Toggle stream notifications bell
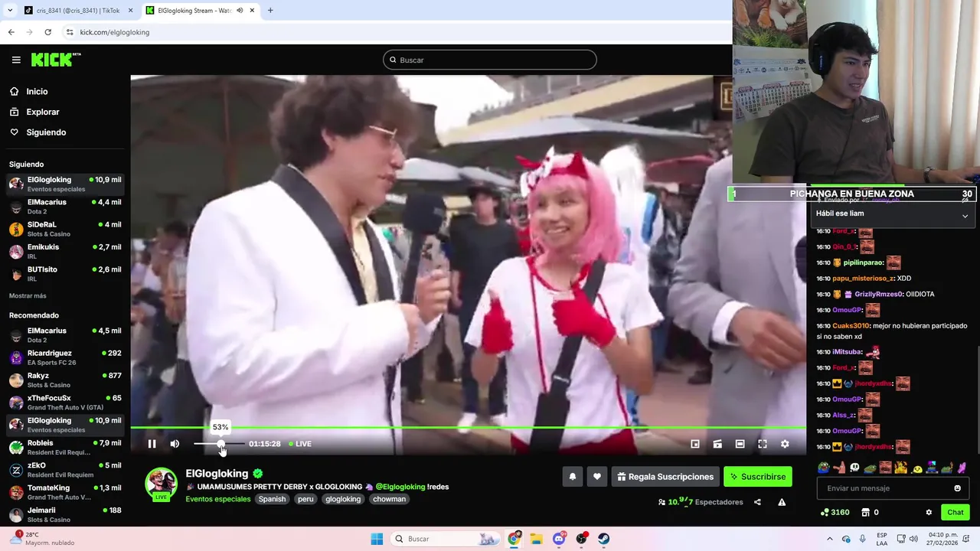Image resolution: width=980 pixels, height=551 pixels. click(572, 477)
